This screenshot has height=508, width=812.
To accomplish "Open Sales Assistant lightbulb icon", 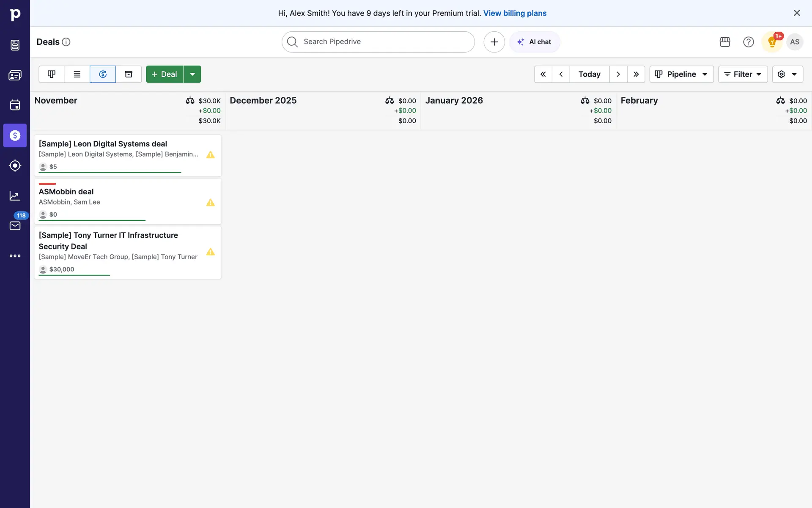I will [772, 42].
